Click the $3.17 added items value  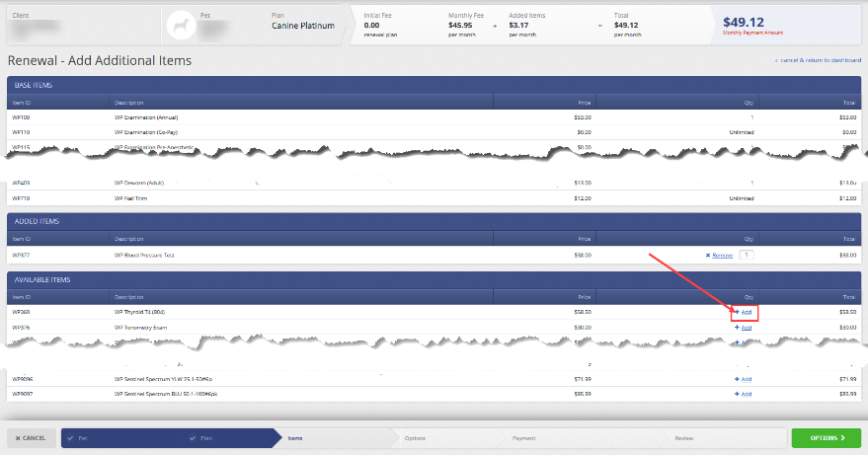[518, 25]
